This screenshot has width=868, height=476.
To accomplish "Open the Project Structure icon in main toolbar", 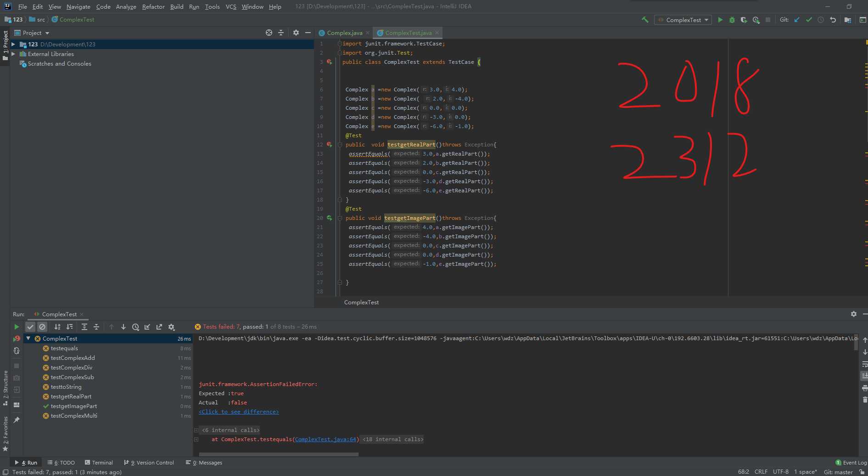I will pyautogui.click(x=848, y=20).
